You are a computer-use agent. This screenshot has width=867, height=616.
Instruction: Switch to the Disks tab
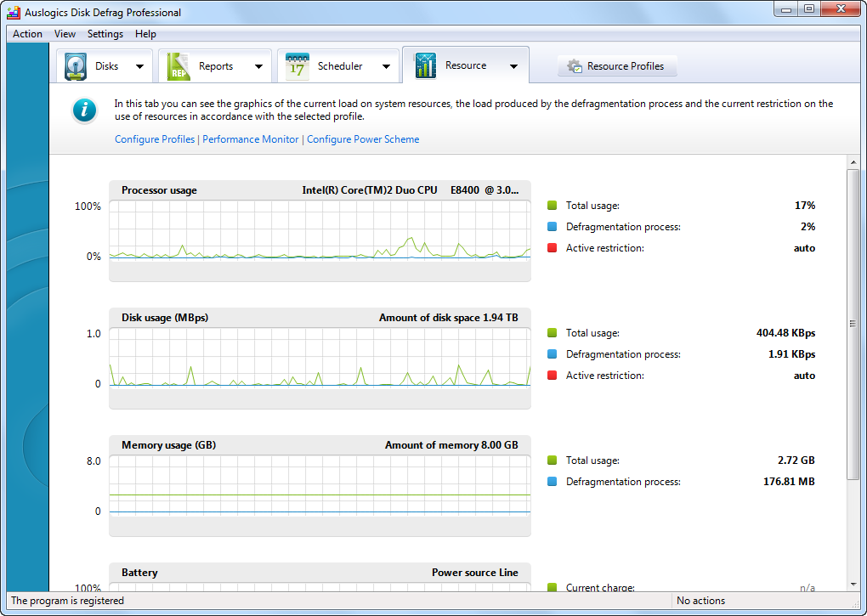coord(105,65)
